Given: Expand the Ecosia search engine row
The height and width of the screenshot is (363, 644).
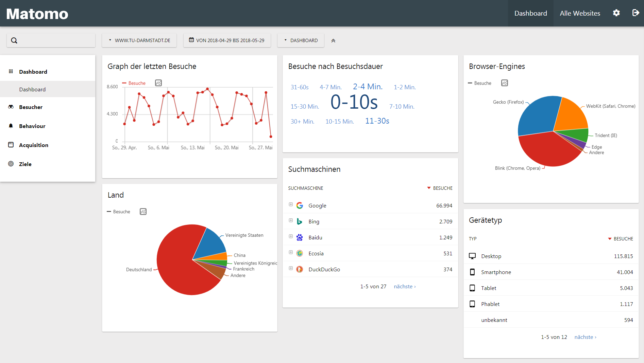Looking at the screenshot, I should (291, 252).
